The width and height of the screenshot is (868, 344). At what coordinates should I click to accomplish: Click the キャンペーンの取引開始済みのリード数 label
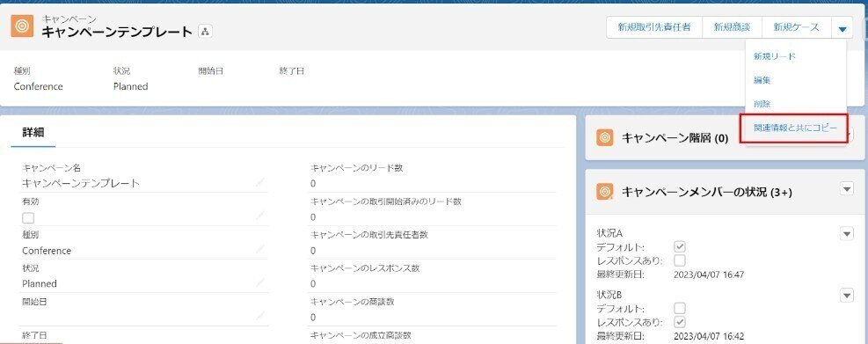point(386,201)
